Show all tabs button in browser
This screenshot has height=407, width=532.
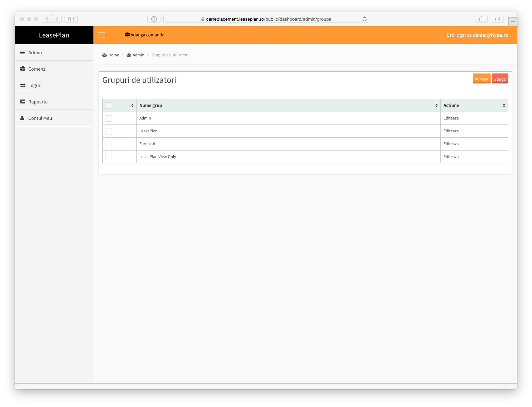click(497, 19)
